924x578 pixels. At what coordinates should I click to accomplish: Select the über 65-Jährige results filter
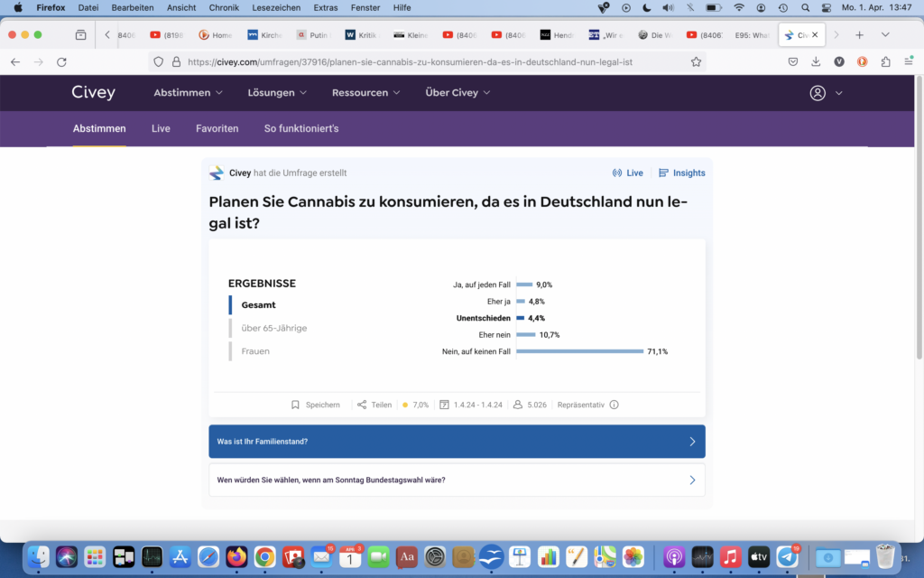pyautogui.click(x=273, y=328)
